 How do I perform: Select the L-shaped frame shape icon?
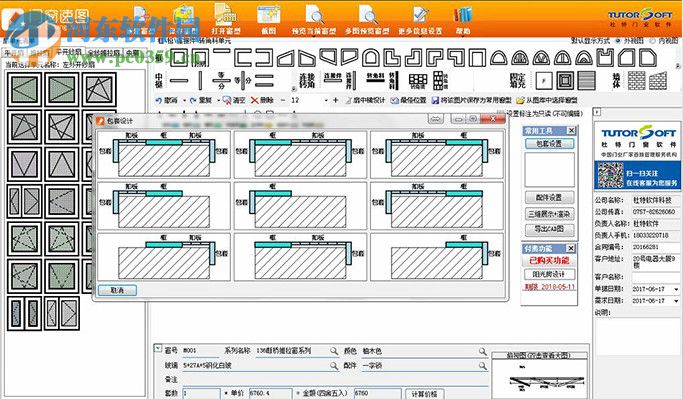pyautogui.click(x=392, y=58)
